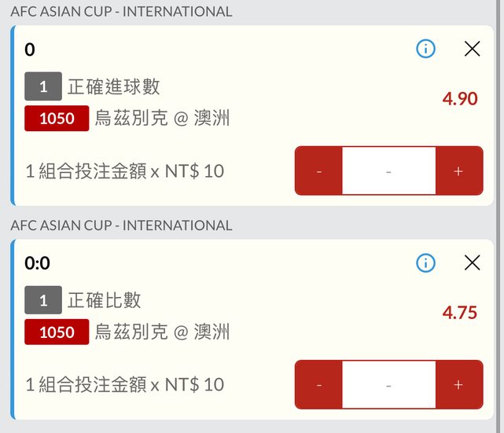
Task: Open info for the 正確比數 bet
Action: [x=425, y=262]
